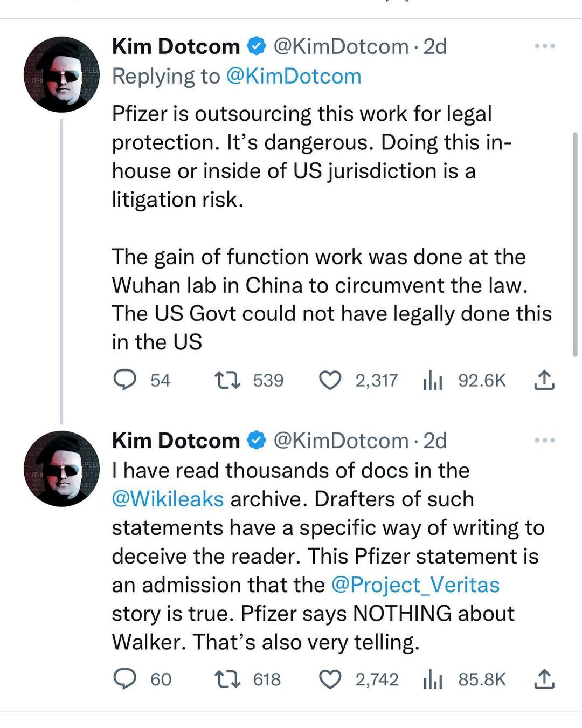Reply to the second tweet about Wikileaks docs

pos(125,679)
